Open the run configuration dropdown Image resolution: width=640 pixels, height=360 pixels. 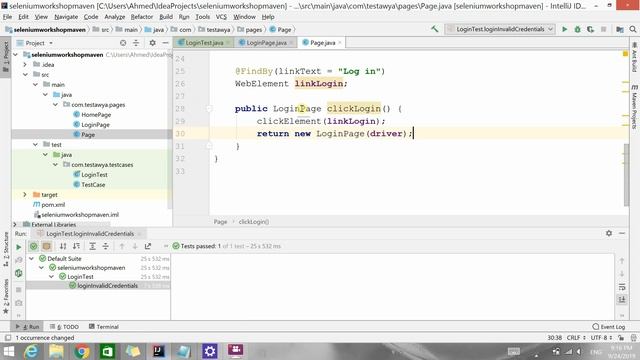500,29
